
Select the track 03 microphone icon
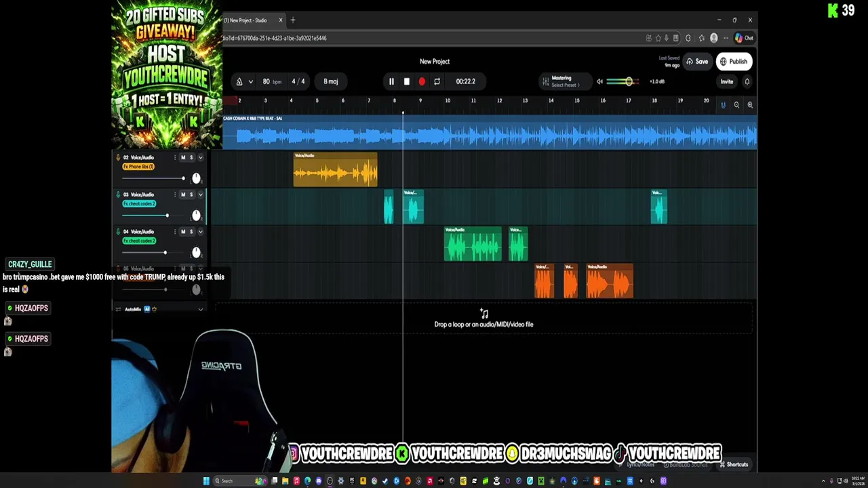click(x=118, y=195)
